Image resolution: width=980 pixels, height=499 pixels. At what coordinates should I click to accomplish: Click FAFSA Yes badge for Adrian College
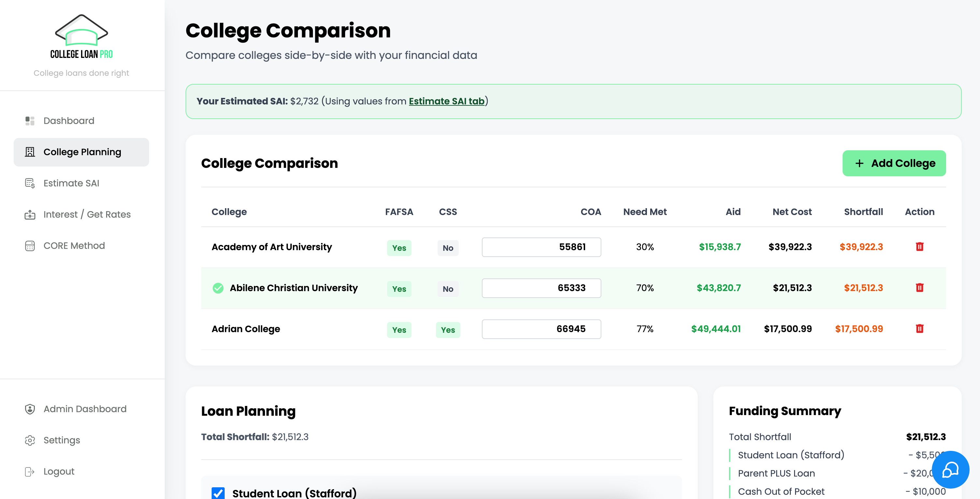399,330
